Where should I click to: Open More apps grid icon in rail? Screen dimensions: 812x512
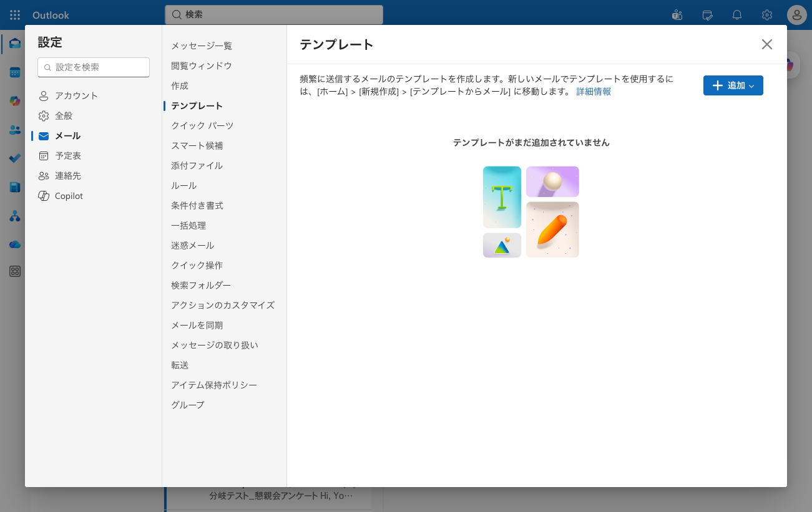pyautogui.click(x=15, y=271)
